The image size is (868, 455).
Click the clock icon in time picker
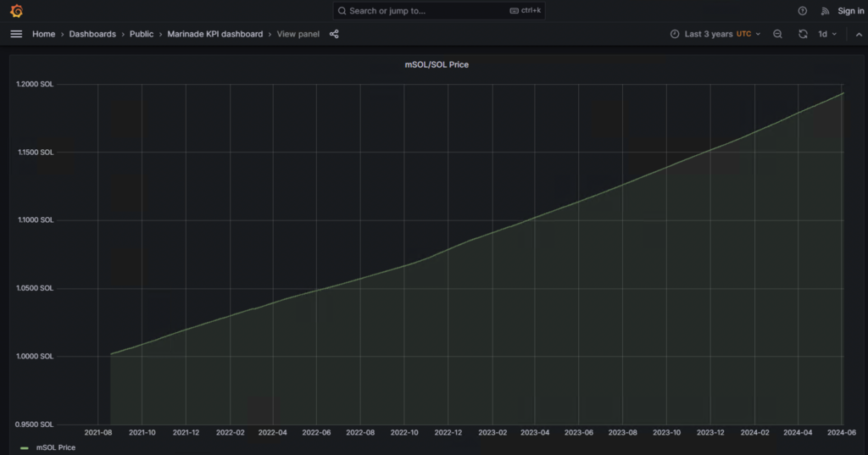(x=675, y=34)
